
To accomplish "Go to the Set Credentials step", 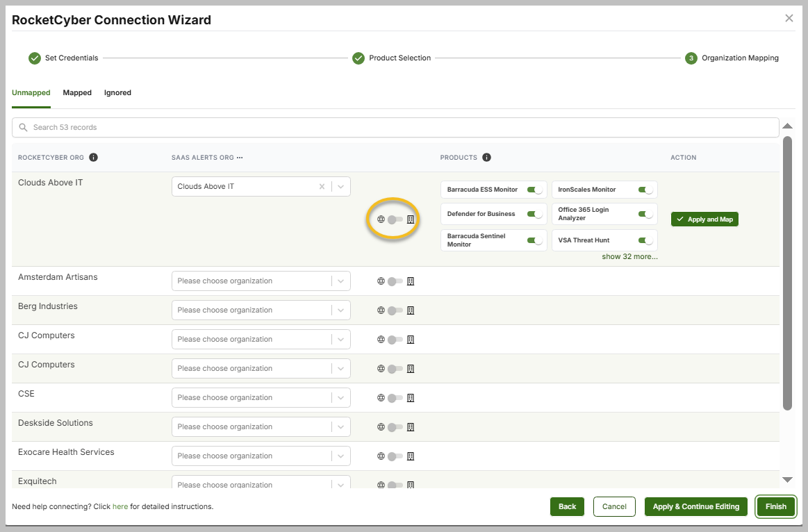I will coord(72,58).
